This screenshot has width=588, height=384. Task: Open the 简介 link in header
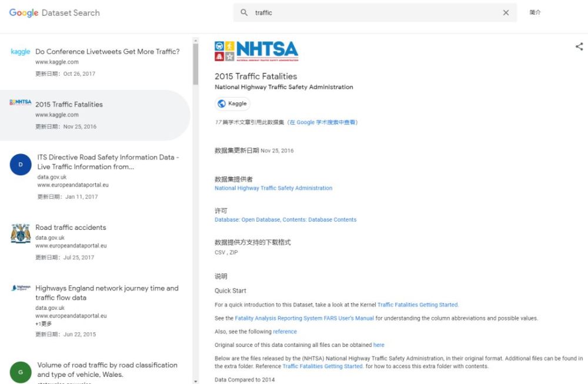[x=535, y=12]
